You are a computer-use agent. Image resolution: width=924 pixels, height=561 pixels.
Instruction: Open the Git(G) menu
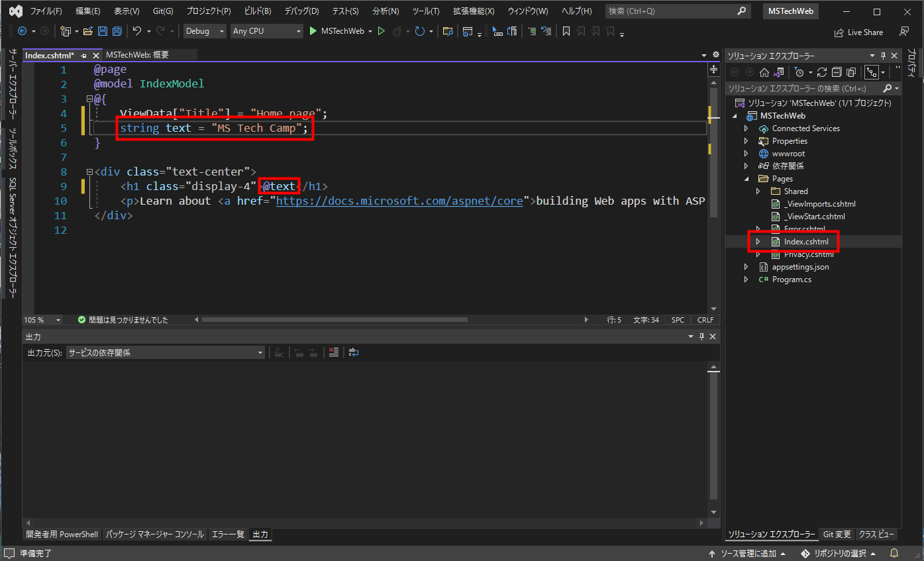163,11
